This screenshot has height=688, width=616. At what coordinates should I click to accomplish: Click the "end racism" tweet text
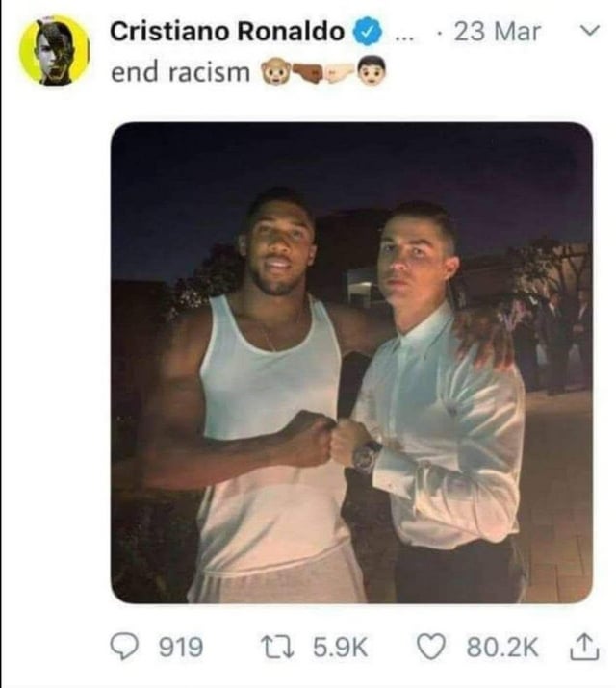pos(180,72)
